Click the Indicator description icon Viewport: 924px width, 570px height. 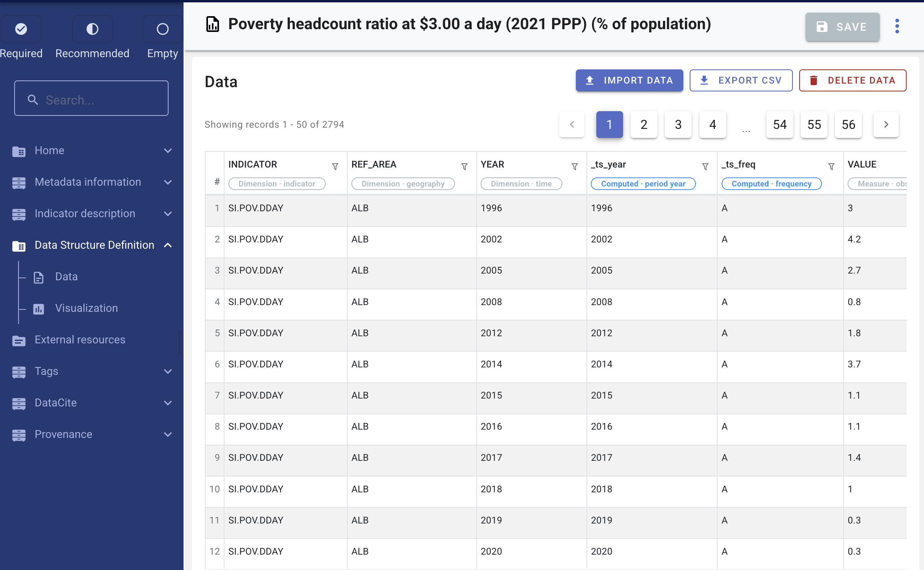coord(19,214)
